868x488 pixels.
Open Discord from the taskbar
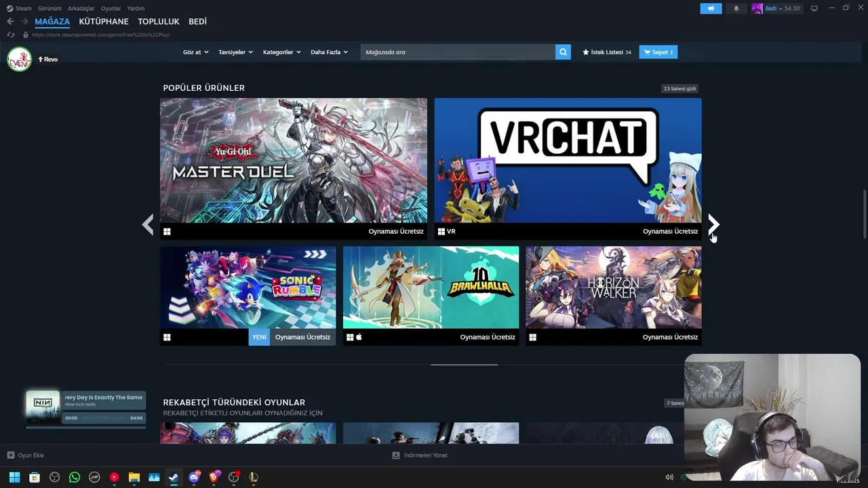[194, 477]
